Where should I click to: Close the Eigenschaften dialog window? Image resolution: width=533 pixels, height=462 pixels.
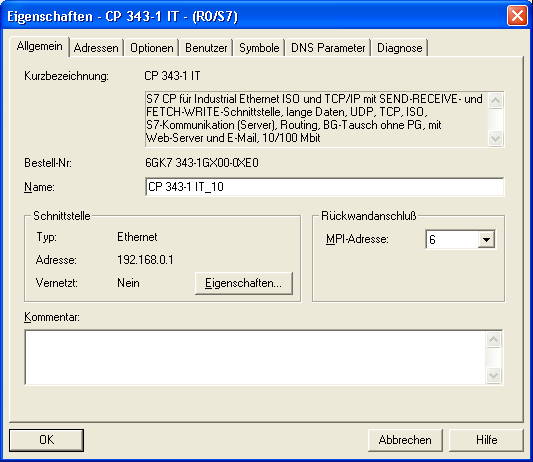tap(517, 16)
